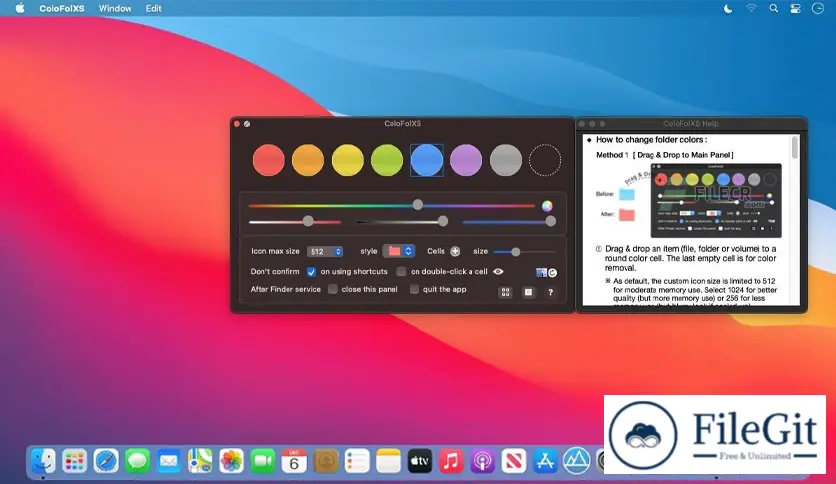Open Finder from the Dock
836x484 pixels.
tap(43, 461)
